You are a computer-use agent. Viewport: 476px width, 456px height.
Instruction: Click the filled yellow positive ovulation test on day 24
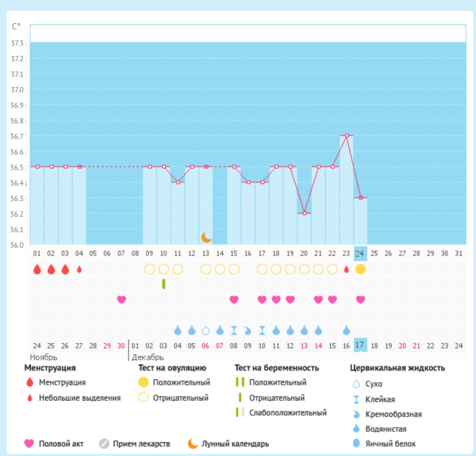[x=360, y=269]
